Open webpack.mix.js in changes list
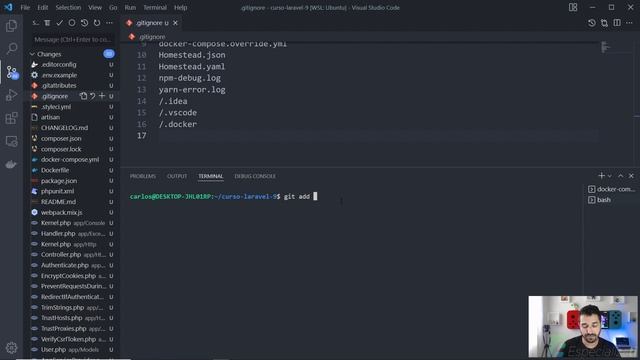 click(61, 212)
